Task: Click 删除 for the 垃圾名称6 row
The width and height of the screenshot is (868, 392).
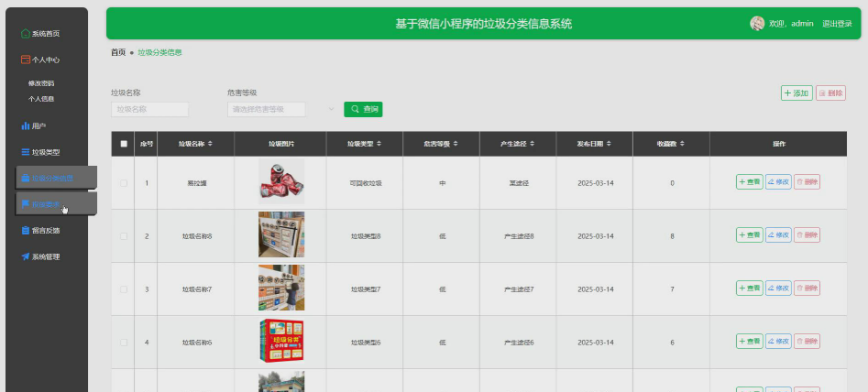Action: coord(808,342)
